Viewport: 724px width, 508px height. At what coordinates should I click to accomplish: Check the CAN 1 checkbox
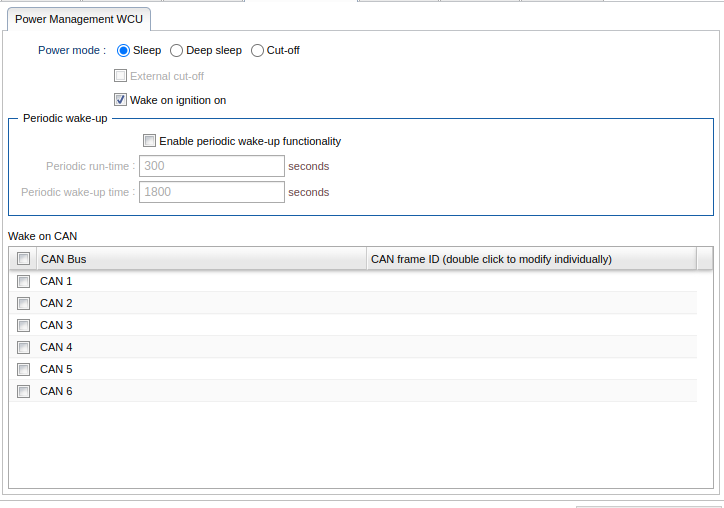pyautogui.click(x=24, y=282)
